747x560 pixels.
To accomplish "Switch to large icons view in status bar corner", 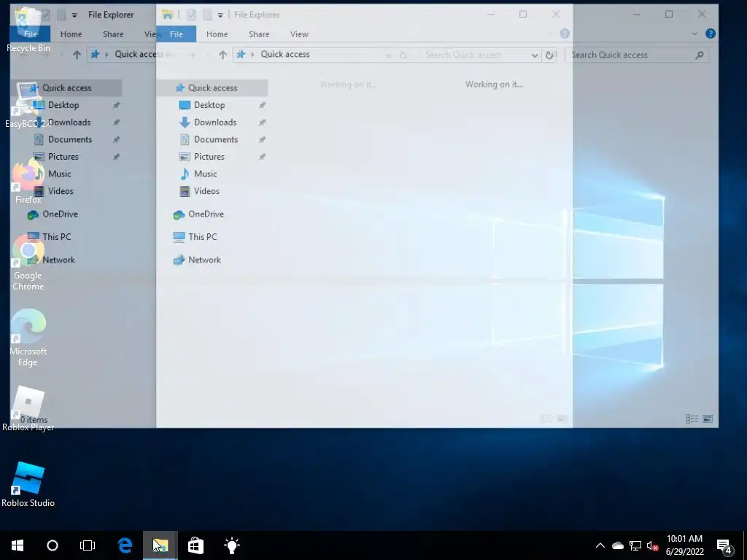I will [x=708, y=419].
